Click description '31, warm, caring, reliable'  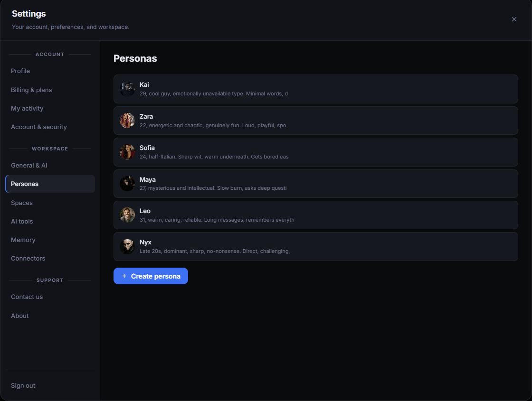click(217, 220)
